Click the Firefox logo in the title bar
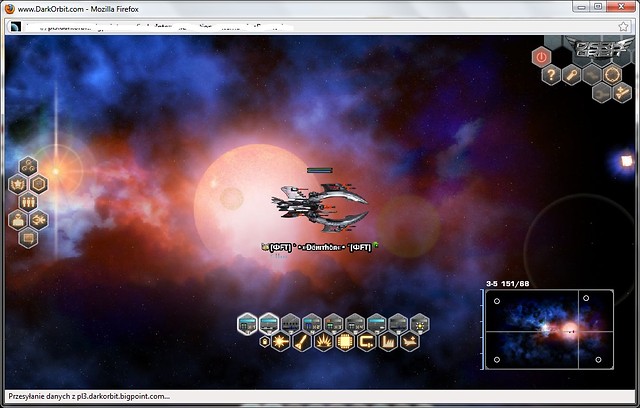Screen dimensions: 640x408 pyautogui.click(x=9, y=9)
